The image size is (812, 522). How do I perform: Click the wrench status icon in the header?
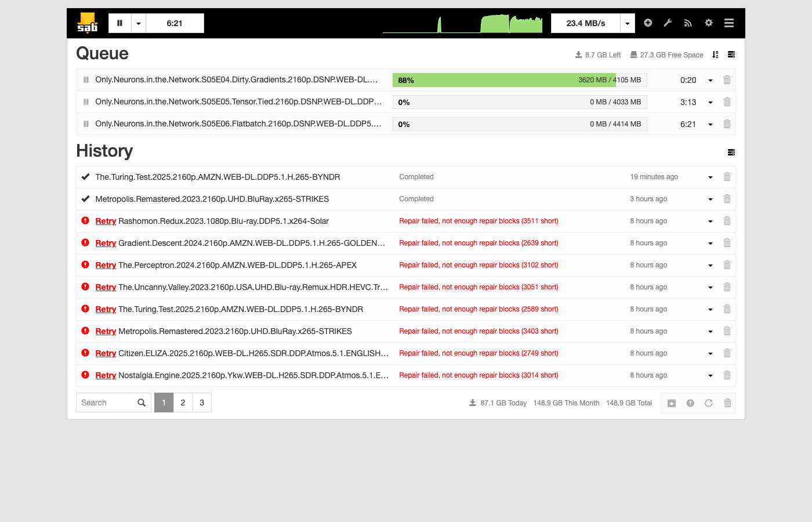pos(668,23)
